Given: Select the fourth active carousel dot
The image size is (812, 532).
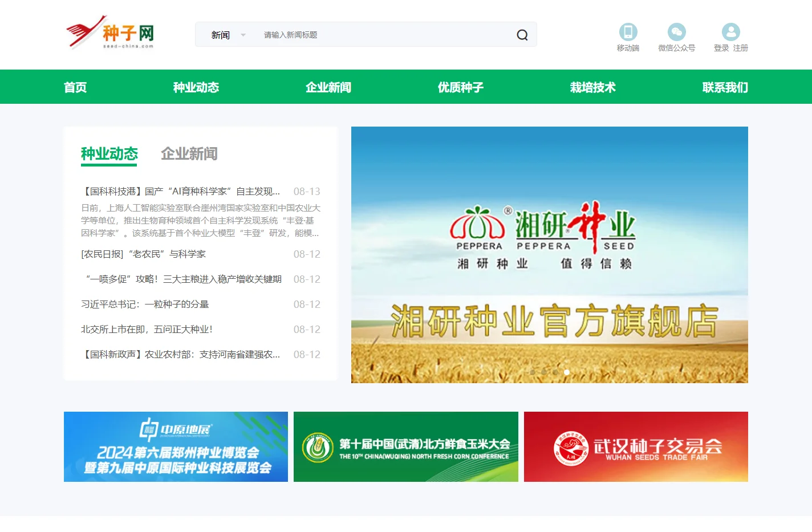Looking at the screenshot, I should point(567,372).
